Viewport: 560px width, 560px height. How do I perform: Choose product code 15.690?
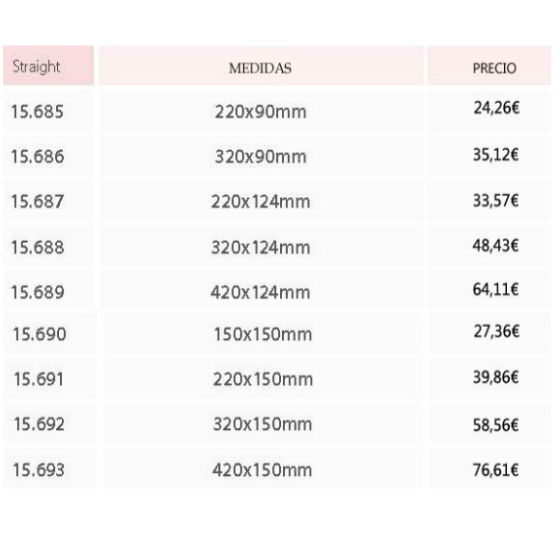39,334
